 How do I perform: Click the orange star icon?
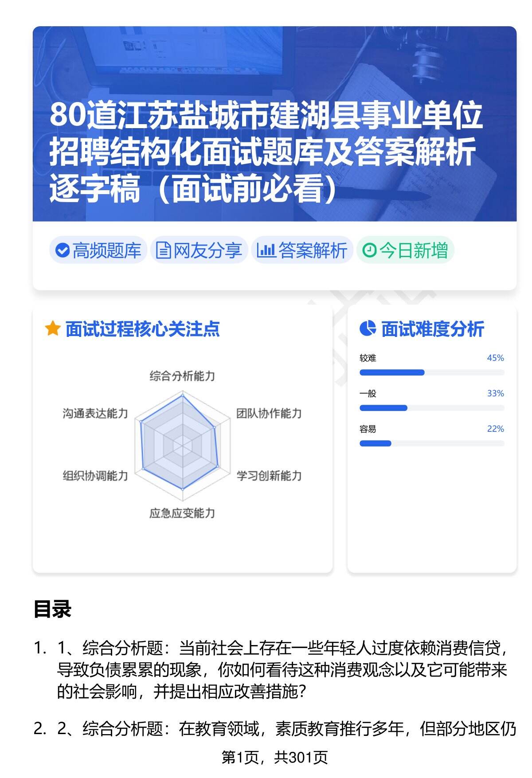point(53,329)
